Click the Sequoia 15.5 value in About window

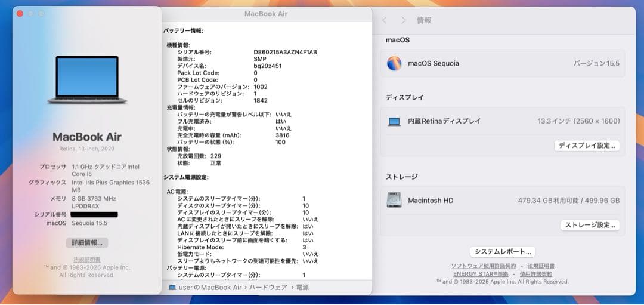point(89,223)
